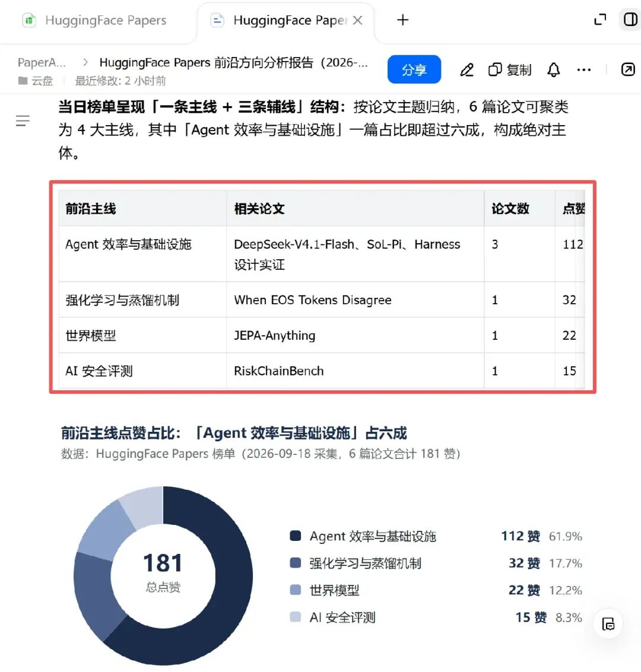
Task: Toggle the sidebar panel icon in tab bar
Action: coord(630,20)
